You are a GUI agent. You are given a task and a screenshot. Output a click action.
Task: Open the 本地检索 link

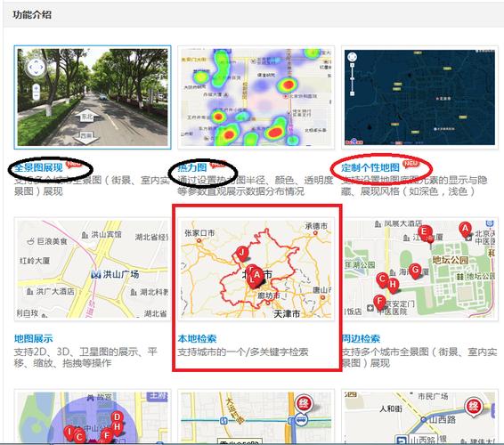[197, 338]
